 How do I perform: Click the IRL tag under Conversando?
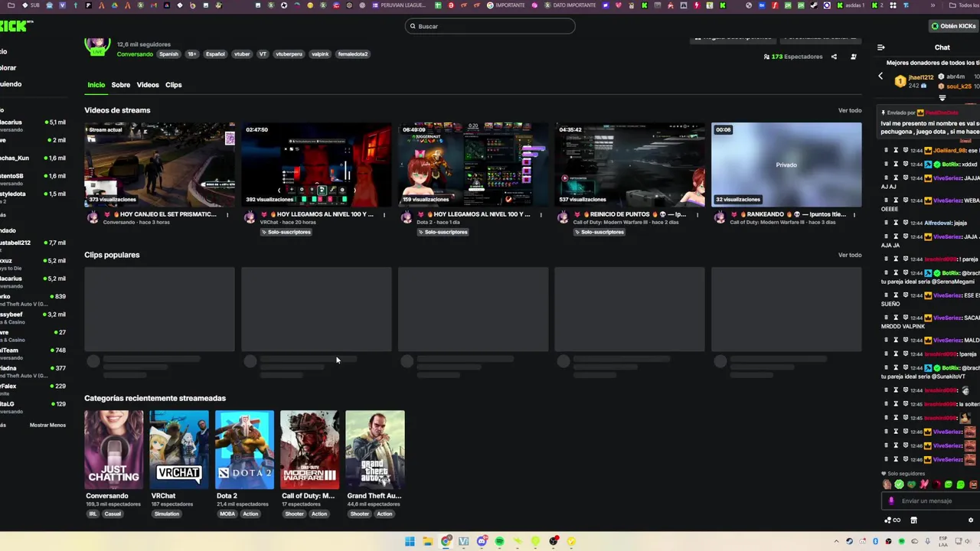pos(93,514)
